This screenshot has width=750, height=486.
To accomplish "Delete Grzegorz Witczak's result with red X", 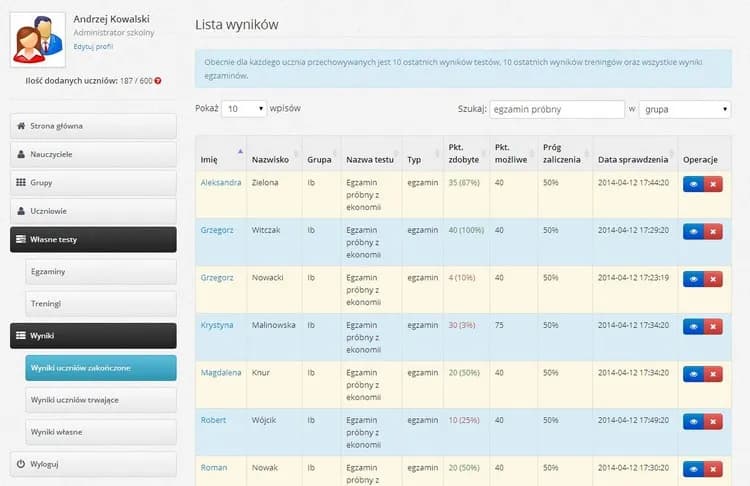I will (712, 231).
